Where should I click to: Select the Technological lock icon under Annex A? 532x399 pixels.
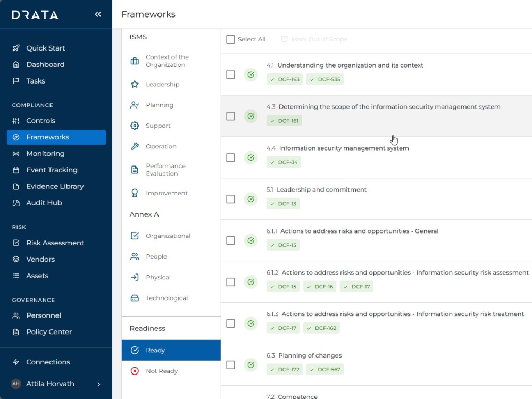(135, 298)
